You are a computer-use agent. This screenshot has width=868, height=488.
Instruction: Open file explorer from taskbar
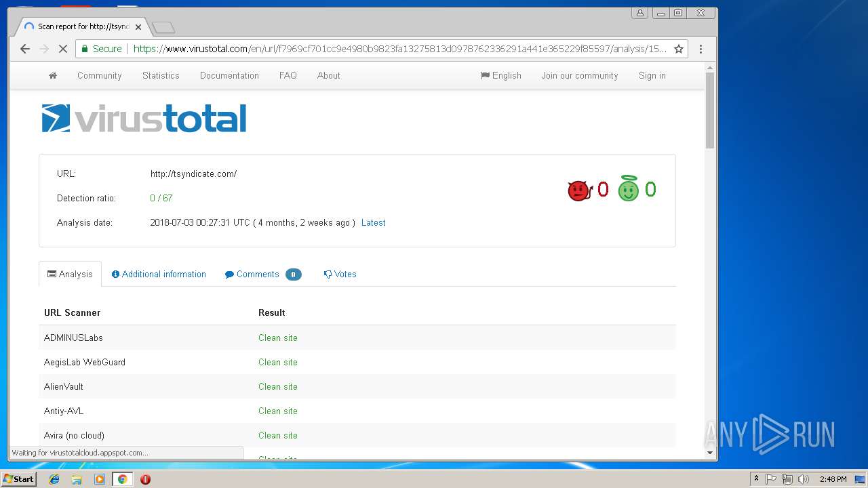pyautogui.click(x=77, y=479)
